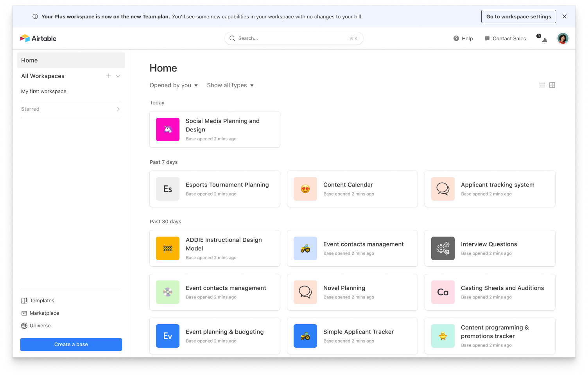Open Casting Sheets and Auditions base
The width and height of the screenshot is (588, 377).
[x=490, y=292]
